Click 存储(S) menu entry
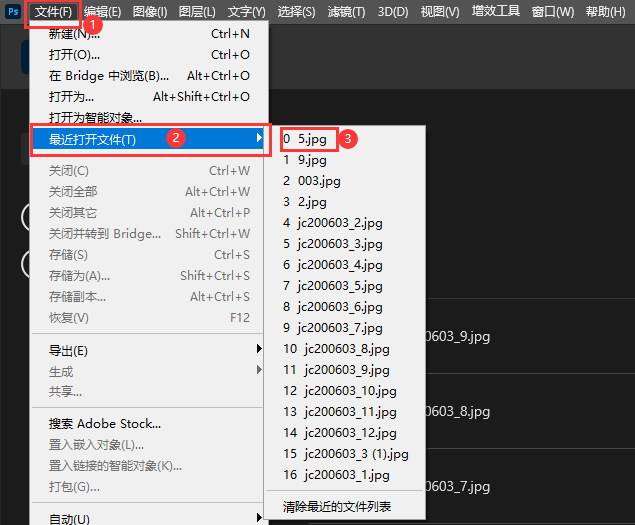Screen dimensions: 635x525 (x=149, y=255)
